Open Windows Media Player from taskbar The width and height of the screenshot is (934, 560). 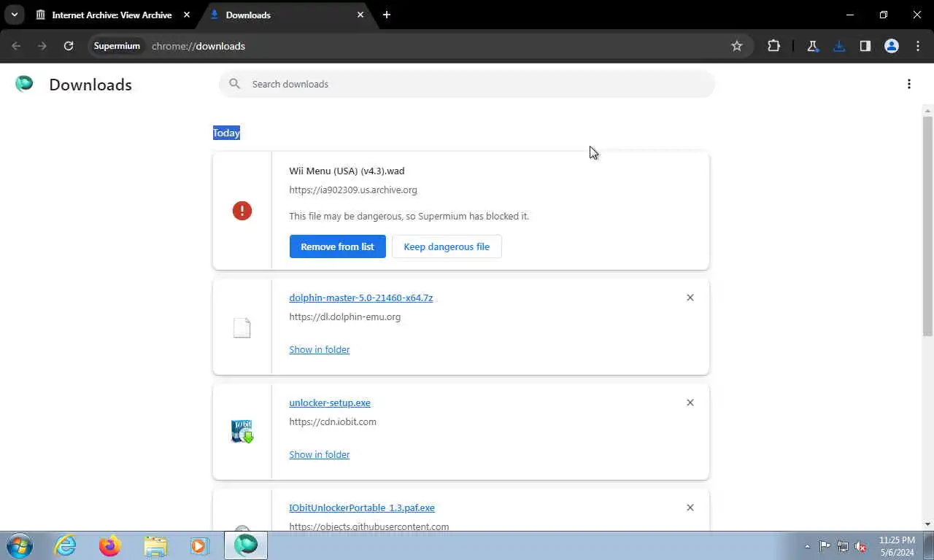click(x=198, y=545)
